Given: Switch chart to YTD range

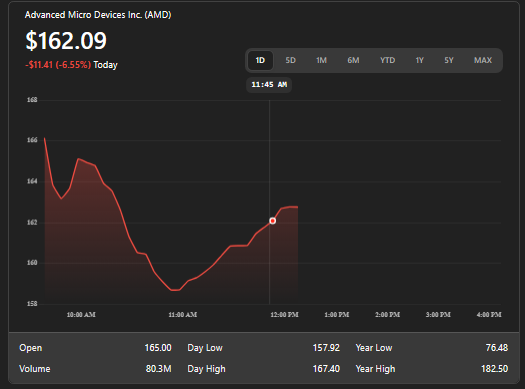Looking at the screenshot, I should (387, 61).
